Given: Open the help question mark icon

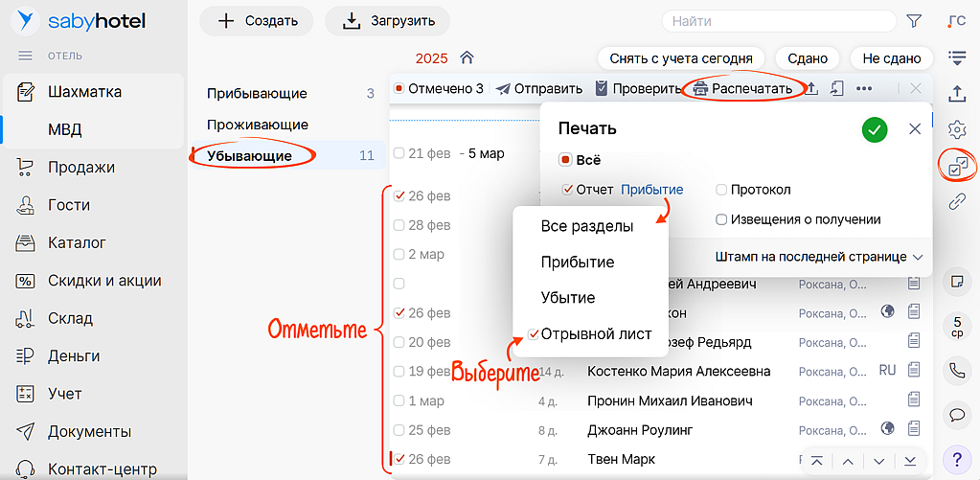Looking at the screenshot, I should [x=956, y=458].
